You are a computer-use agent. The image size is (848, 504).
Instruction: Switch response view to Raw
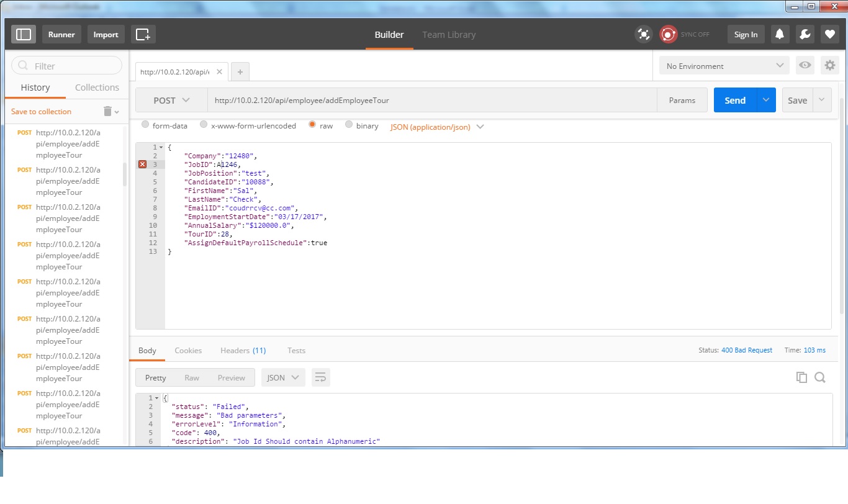[x=192, y=377]
